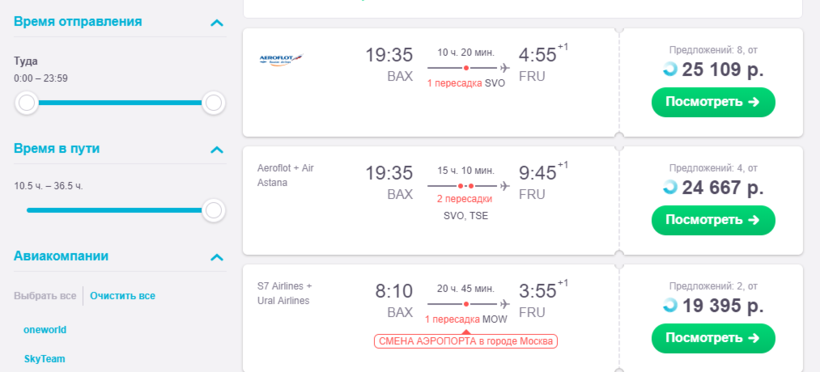Screen dimensions: 820x372
Task: Click the loading spinner next to 25 109 р.
Action: 670,69
